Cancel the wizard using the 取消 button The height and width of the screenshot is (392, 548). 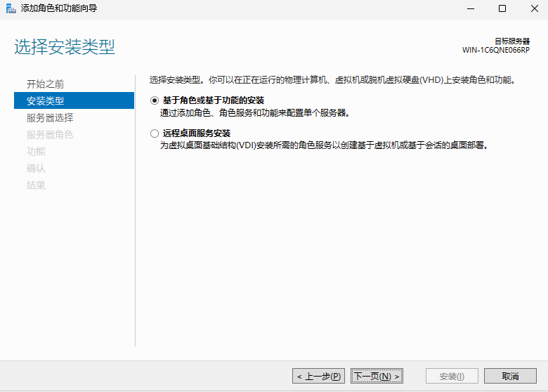[x=510, y=376]
